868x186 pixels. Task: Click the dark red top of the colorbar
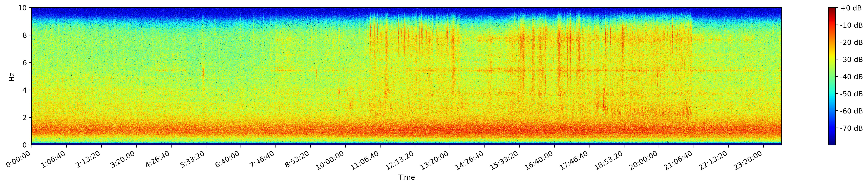832,10
